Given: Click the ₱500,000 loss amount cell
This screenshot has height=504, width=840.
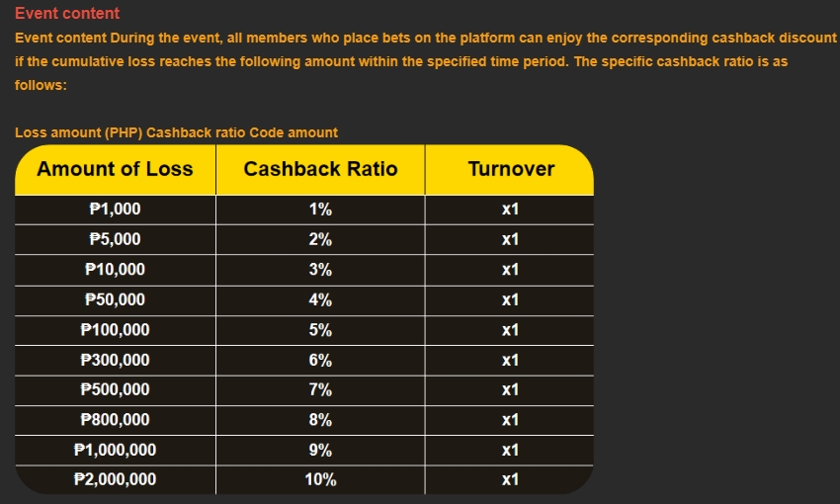Looking at the screenshot, I should coord(115,389).
